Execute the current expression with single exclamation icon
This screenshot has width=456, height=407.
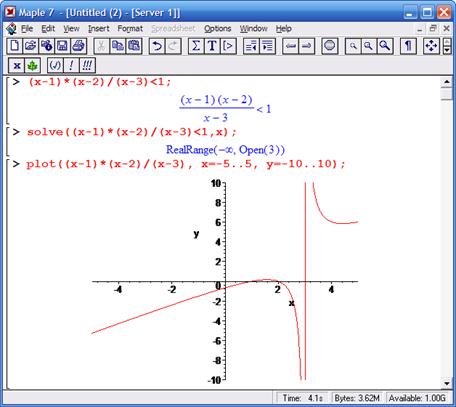71,65
